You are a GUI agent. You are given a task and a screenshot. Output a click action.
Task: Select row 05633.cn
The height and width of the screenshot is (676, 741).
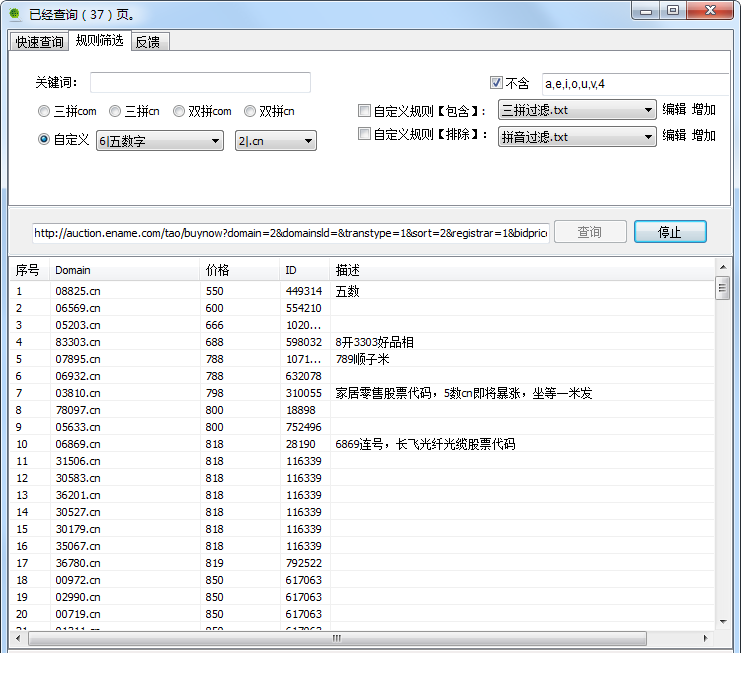tap(362, 427)
